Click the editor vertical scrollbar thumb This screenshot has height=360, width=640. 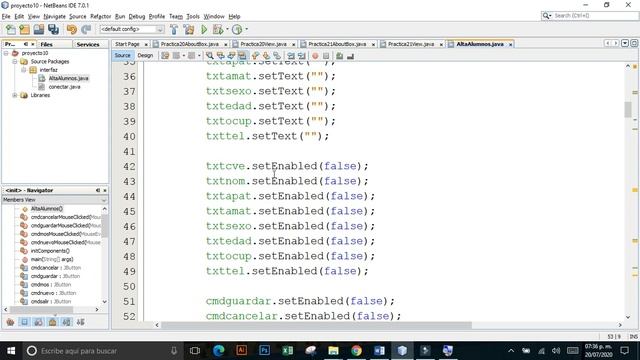click(628, 109)
